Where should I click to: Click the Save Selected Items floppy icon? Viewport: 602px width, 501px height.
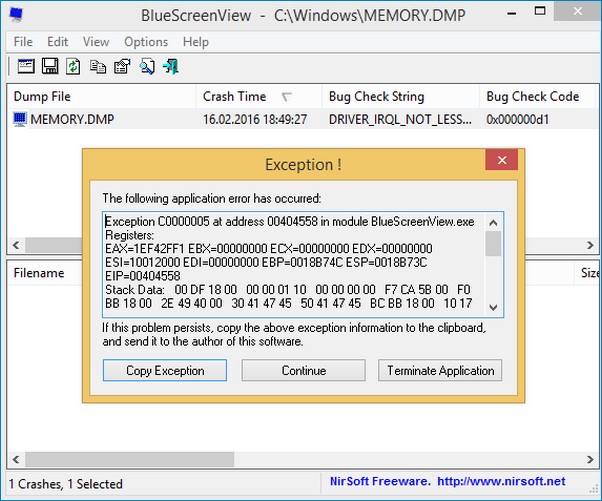(50, 66)
